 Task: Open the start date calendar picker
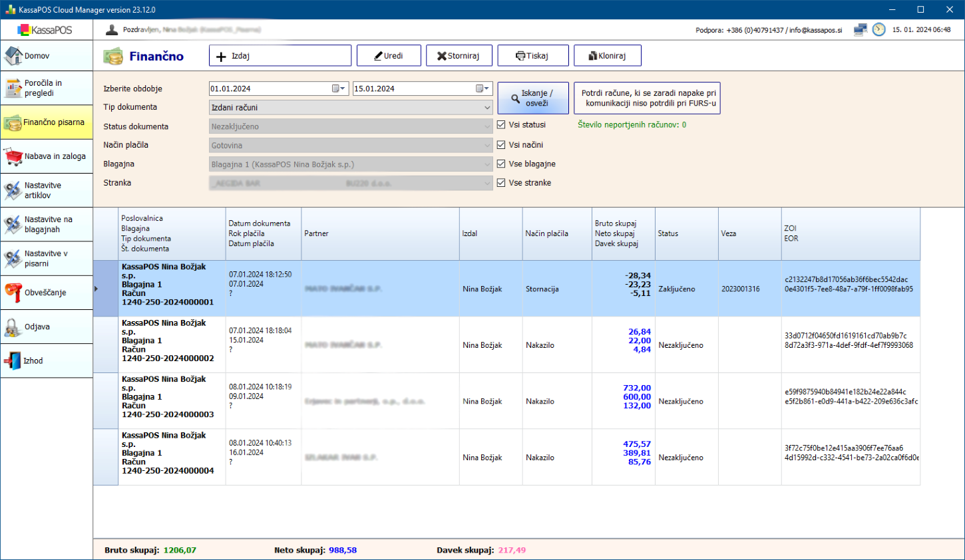tap(339, 88)
